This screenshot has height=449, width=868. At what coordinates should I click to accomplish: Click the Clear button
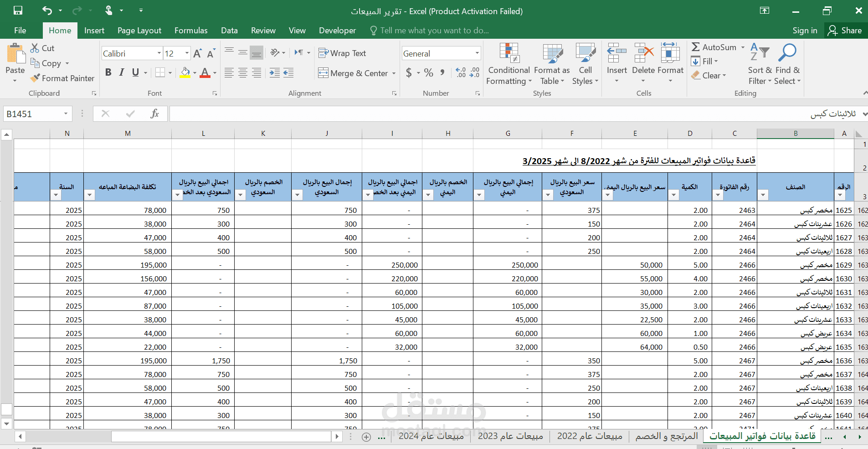pos(709,75)
